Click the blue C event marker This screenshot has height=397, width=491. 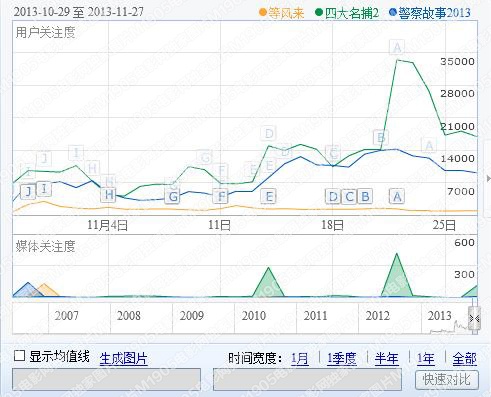click(349, 197)
